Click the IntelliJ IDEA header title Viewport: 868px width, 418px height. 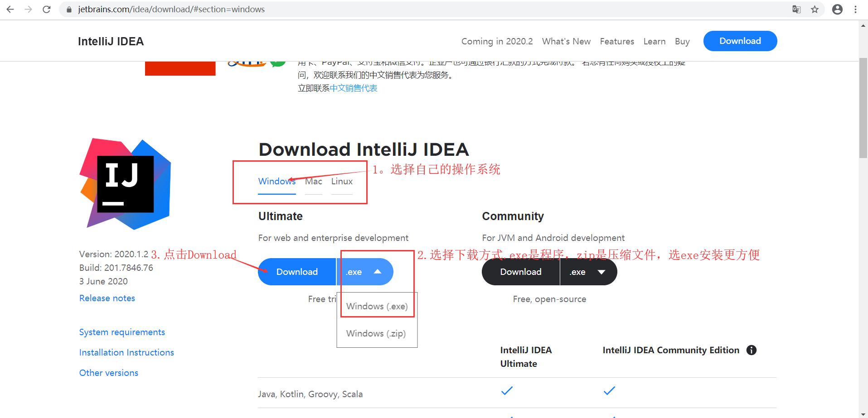[111, 41]
